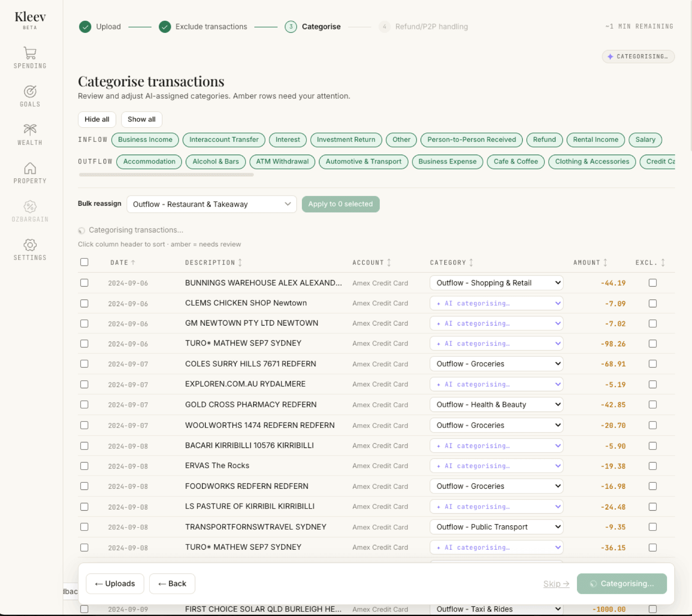This screenshot has height=616, width=692.
Task: Open Coles Surry Hills Groceries dropdown
Action: point(497,364)
